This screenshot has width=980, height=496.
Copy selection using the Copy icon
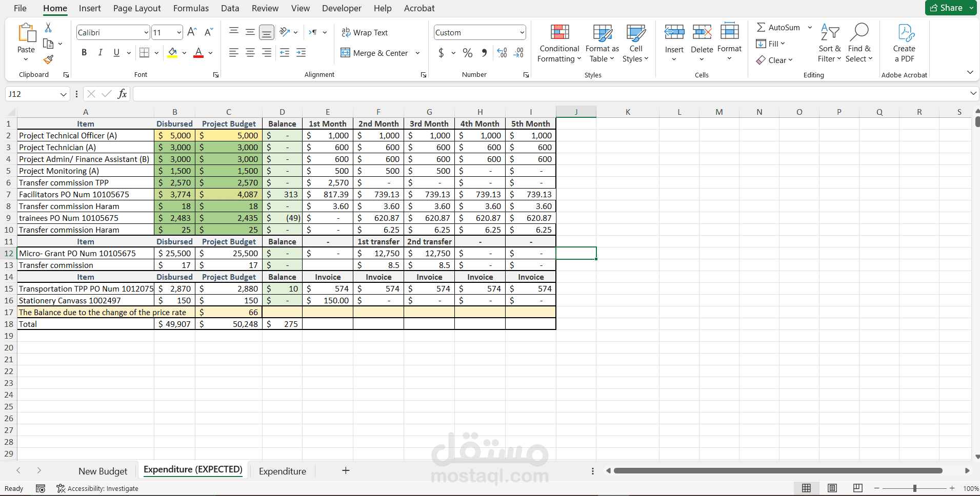click(48, 44)
